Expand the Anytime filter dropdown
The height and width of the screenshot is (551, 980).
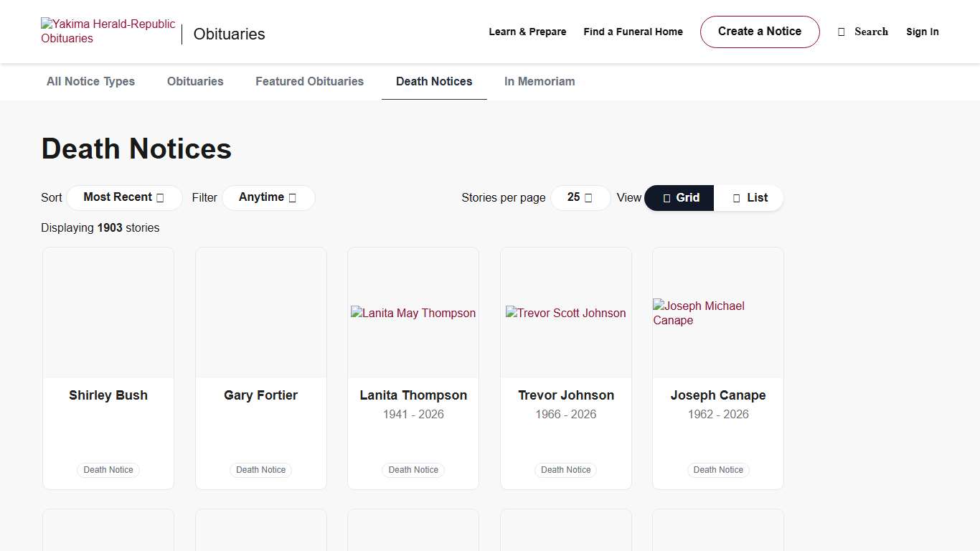coord(268,197)
